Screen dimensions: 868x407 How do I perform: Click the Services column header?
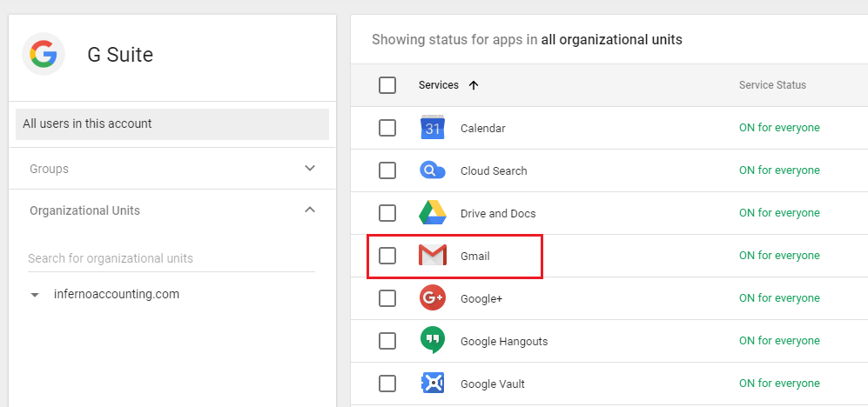click(x=439, y=85)
